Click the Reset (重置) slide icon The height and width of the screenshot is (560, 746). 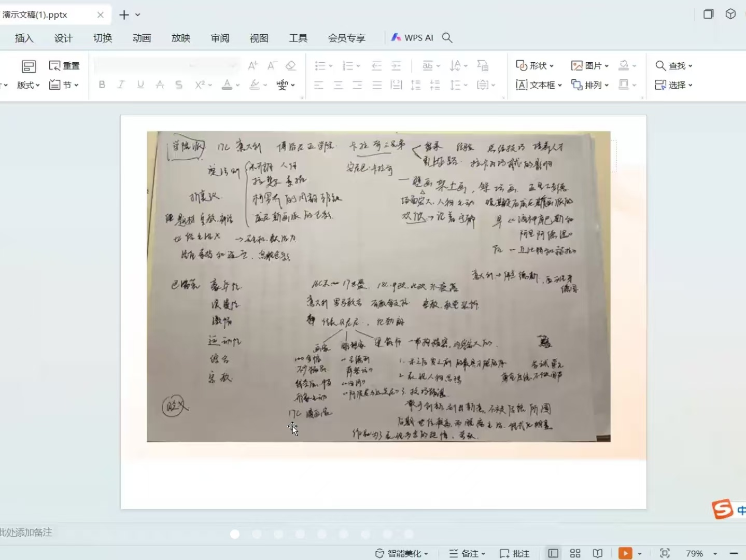64,66
